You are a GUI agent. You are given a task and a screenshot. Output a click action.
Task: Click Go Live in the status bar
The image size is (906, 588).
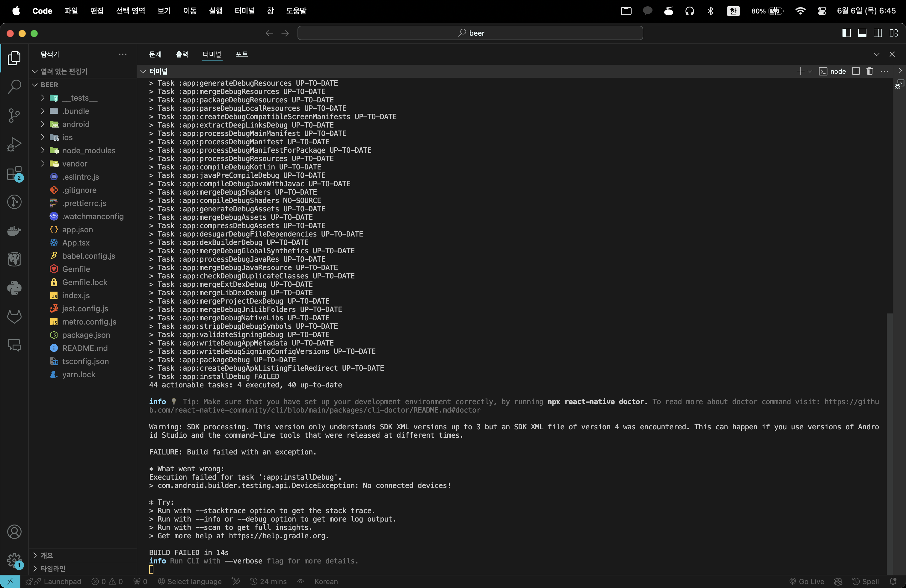tap(807, 581)
